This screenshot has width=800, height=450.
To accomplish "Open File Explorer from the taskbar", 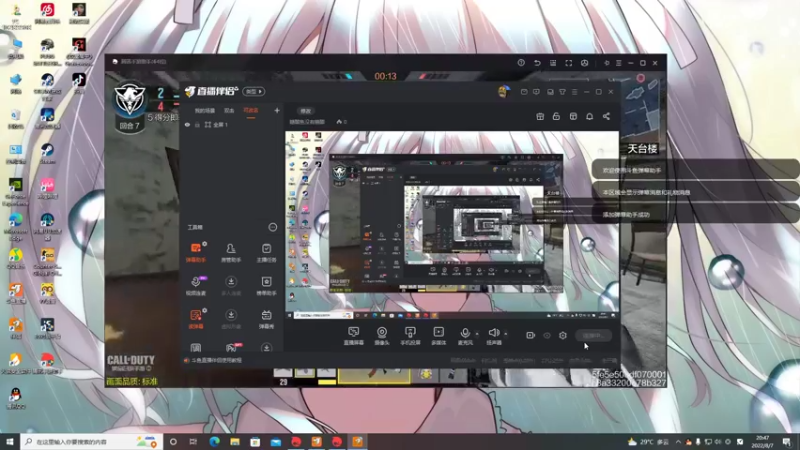I will (235, 441).
